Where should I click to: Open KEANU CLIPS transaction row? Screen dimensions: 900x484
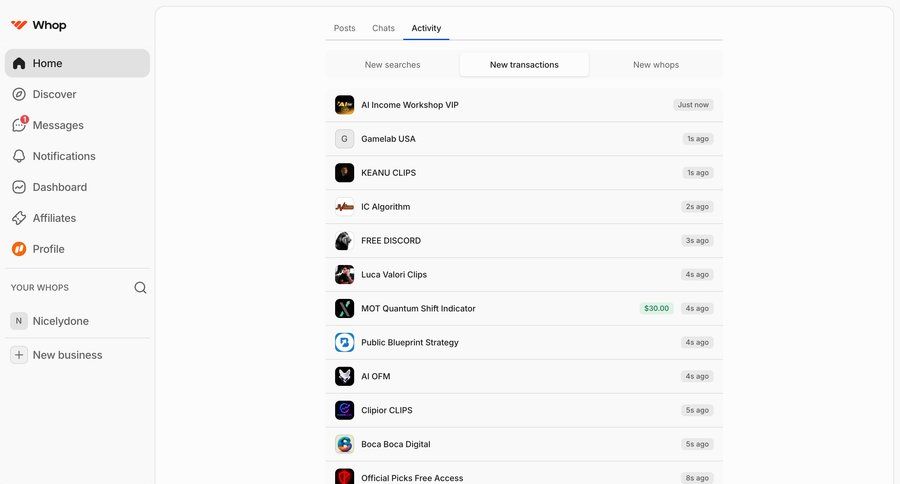(x=524, y=173)
